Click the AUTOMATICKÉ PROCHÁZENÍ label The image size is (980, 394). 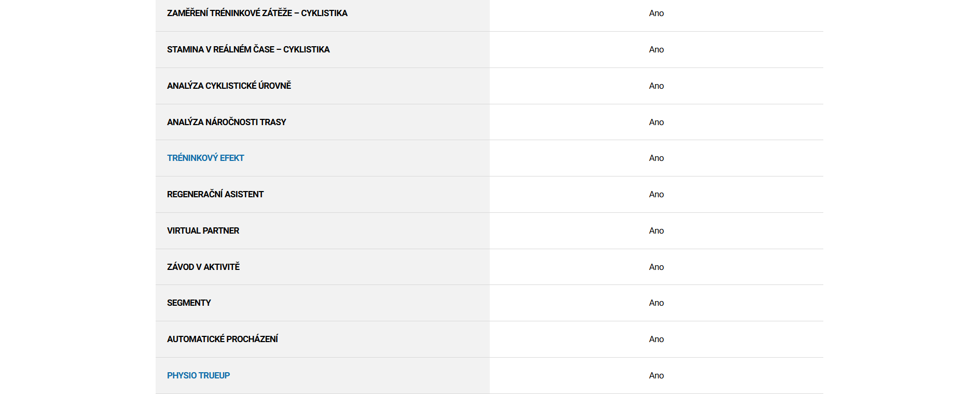click(x=222, y=339)
